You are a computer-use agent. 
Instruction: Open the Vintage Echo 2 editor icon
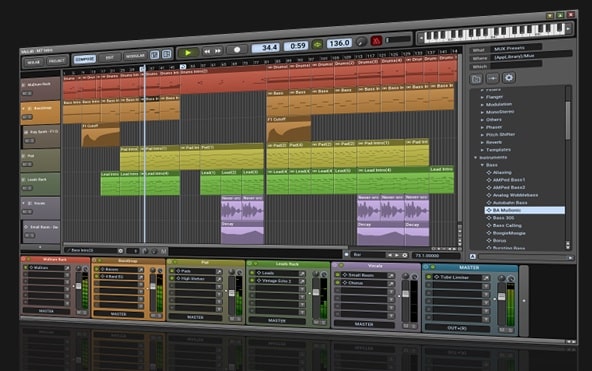point(302,282)
